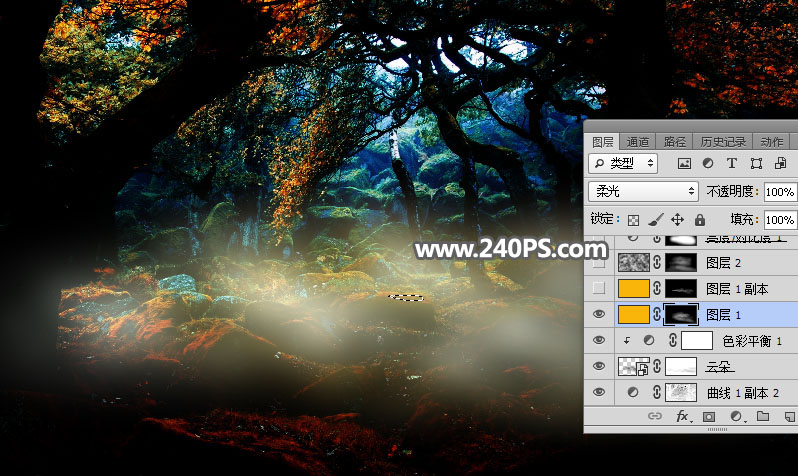Select layer name 曲线 1 副本 2
798x476 pixels.
click(743, 393)
